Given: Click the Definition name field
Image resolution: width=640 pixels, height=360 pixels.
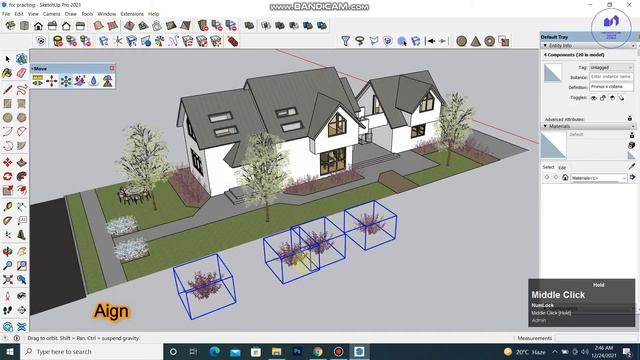Looking at the screenshot, I should click(611, 87).
